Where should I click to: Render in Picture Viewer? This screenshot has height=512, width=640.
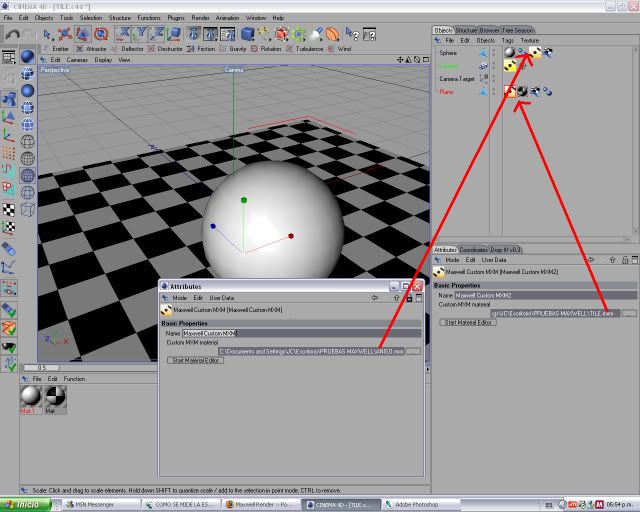pos(211,34)
